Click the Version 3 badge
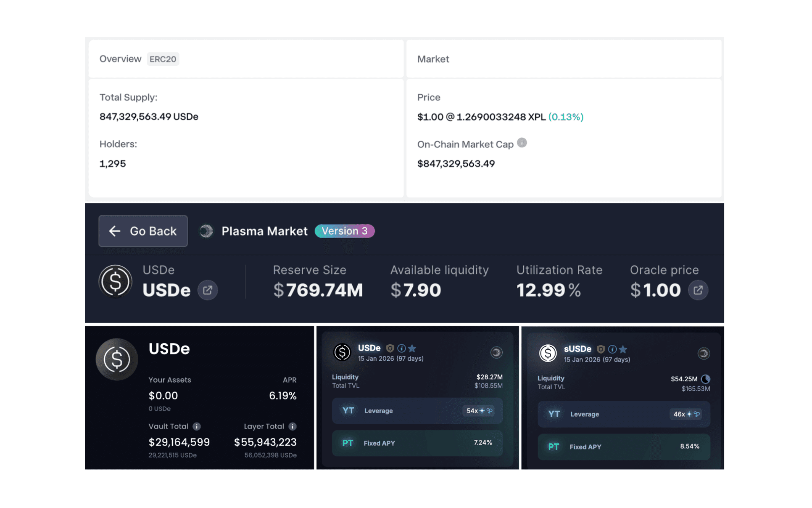 point(344,231)
